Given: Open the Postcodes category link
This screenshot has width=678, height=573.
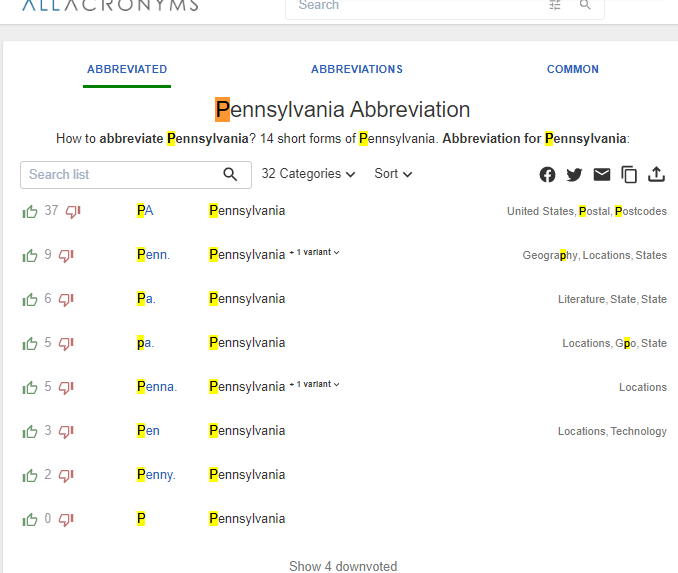Looking at the screenshot, I should [x=641, y=211].
